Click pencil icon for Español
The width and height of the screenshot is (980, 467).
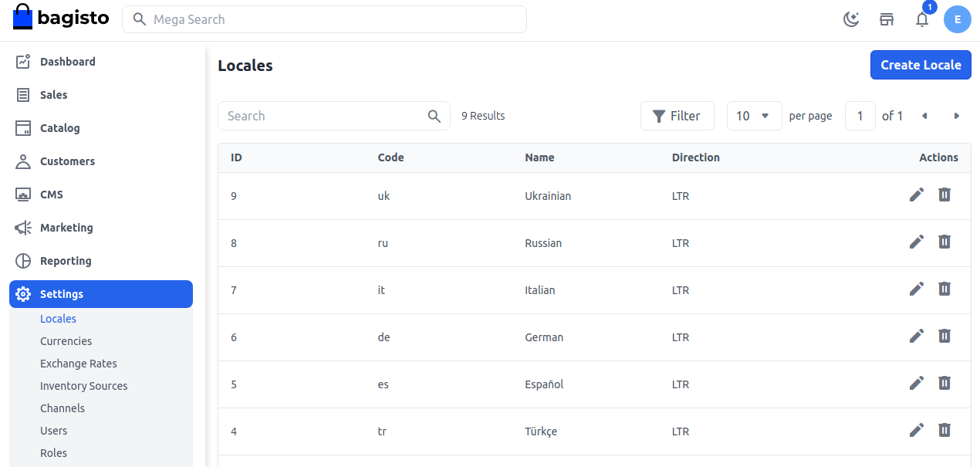tap(917, 383)
